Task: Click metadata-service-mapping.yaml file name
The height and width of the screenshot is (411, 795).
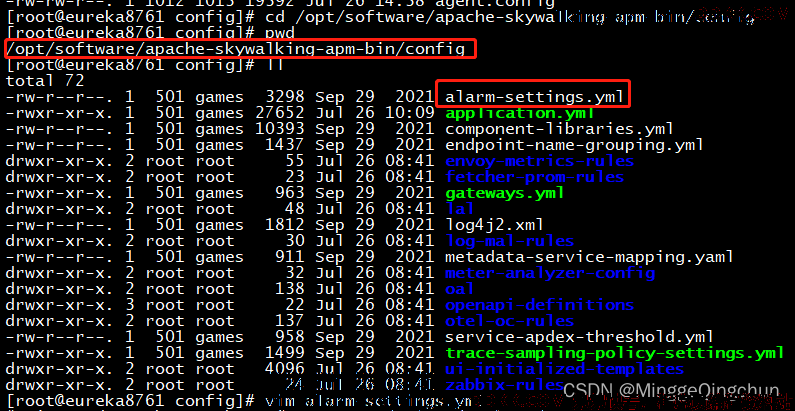Action: 589,256
